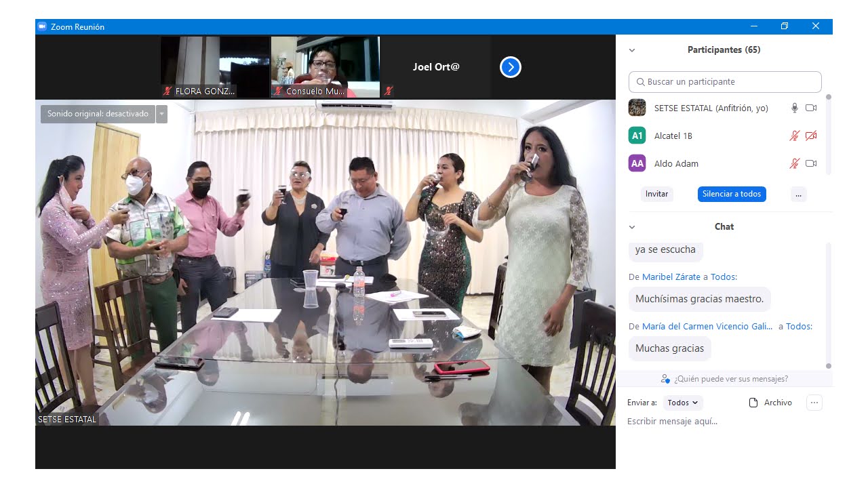
Task: Click FLORA GONZ muted mic icon
Action: tap(167, 91)
